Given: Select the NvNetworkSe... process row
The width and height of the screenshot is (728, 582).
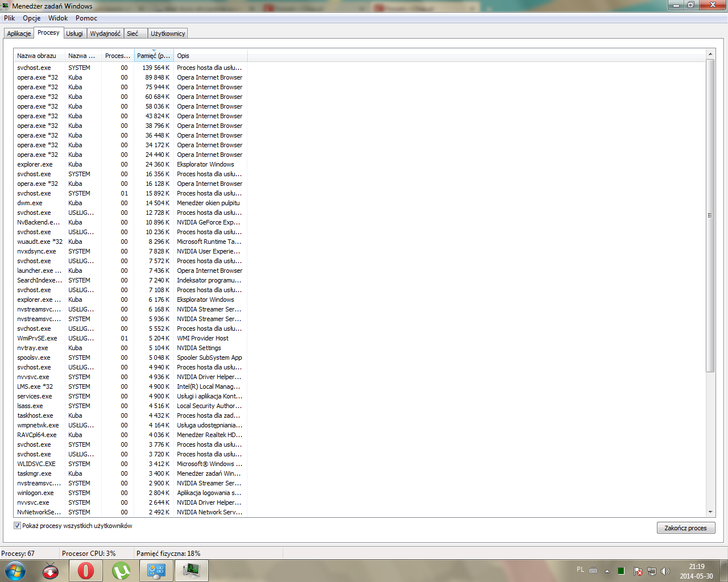Looking at the screenshot, I should (x=131, y=512).
